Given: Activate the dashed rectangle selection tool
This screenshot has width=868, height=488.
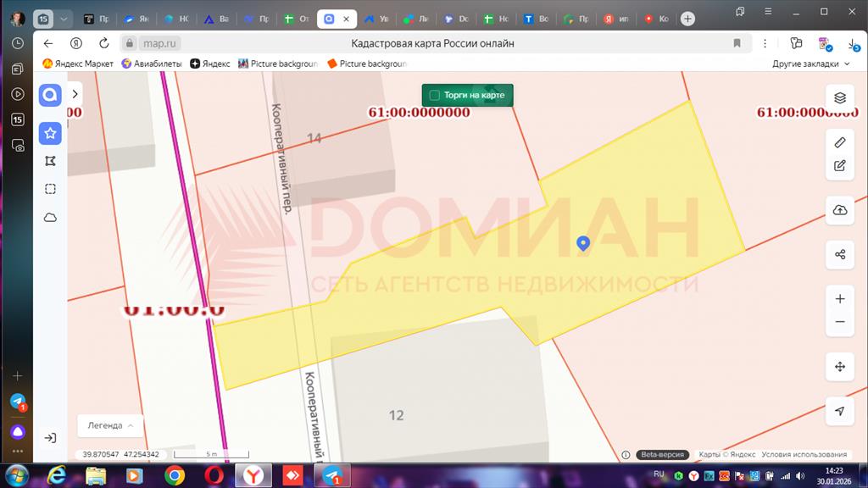Looking at the screenshot, I should pos(50,189).
